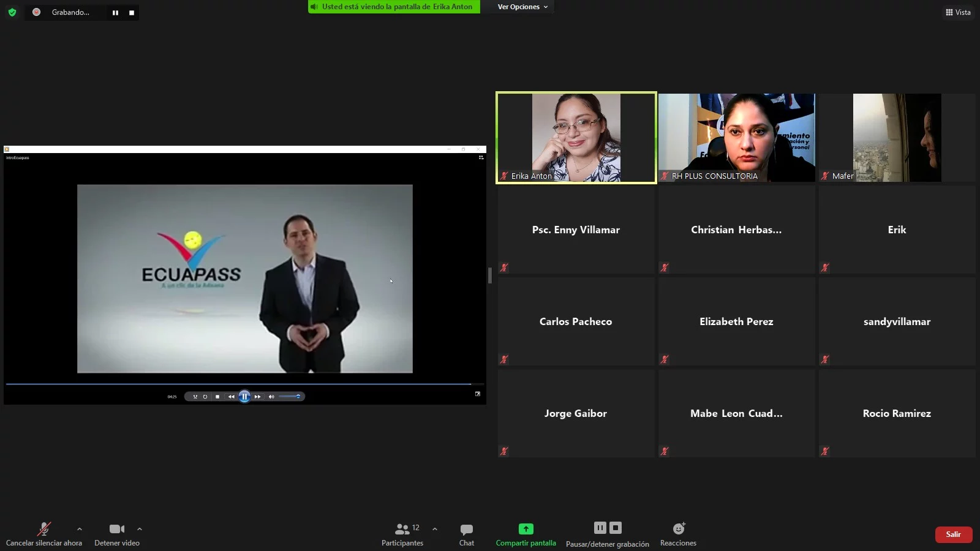Stop recording in the bottom toolbar
980x551 pixels.
(x=616, y=528)
